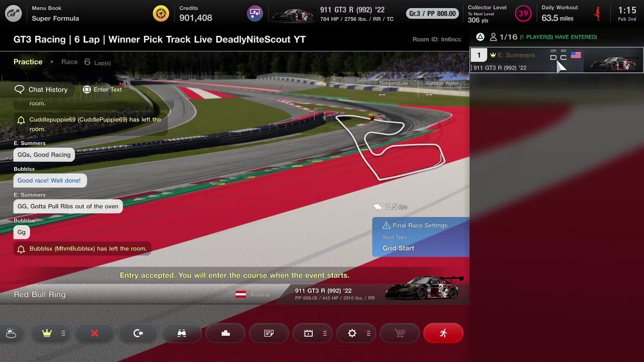644x362 pixels.
Task: Click the US flag in E. Summers row
Action: [576, 55]
